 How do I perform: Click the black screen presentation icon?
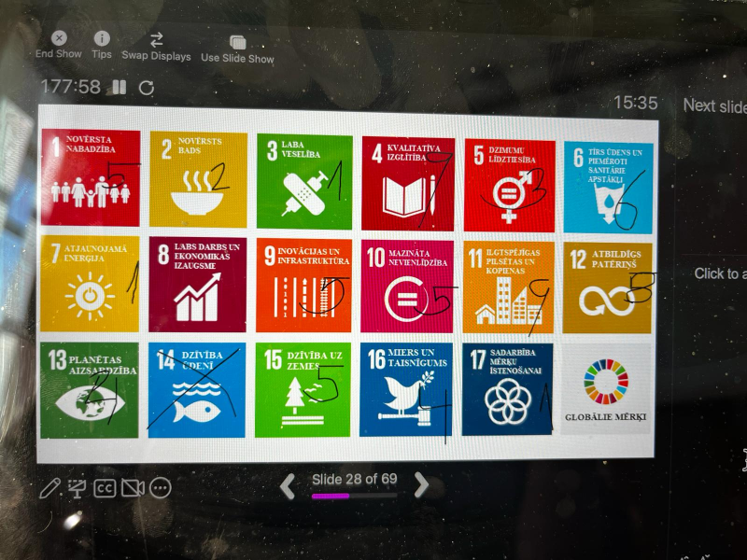[x=78, y=487]
